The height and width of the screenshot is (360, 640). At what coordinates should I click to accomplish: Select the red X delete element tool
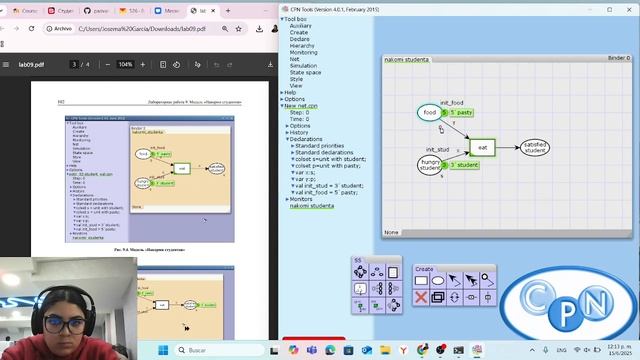point(421,297)
